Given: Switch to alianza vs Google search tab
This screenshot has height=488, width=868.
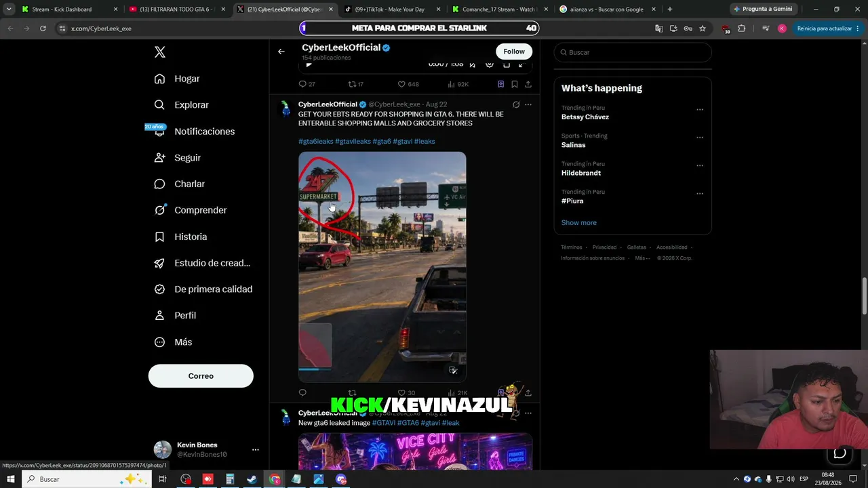Looking at the screenshot, I should pyautogui.click(x=607, y=9).
